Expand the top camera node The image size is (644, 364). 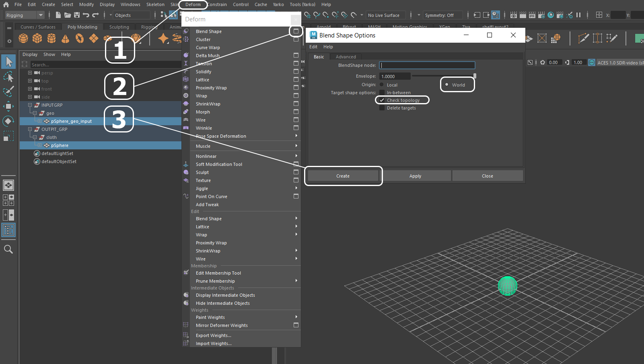pos(30,81)
